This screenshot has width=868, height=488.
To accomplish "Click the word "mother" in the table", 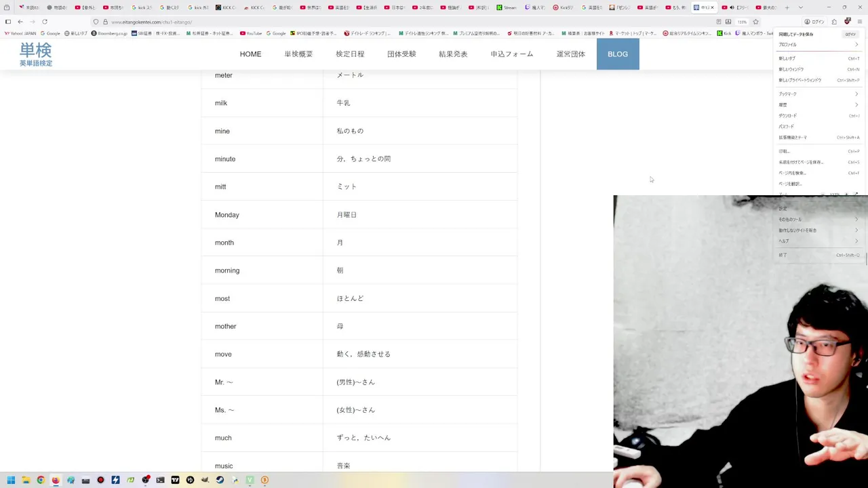I will (x=226, y=326).
